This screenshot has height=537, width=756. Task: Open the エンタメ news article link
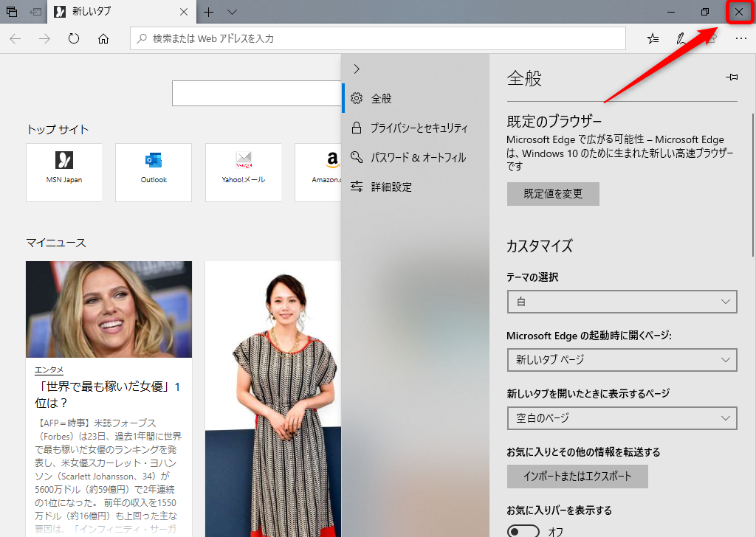click(x=48, y=370)
